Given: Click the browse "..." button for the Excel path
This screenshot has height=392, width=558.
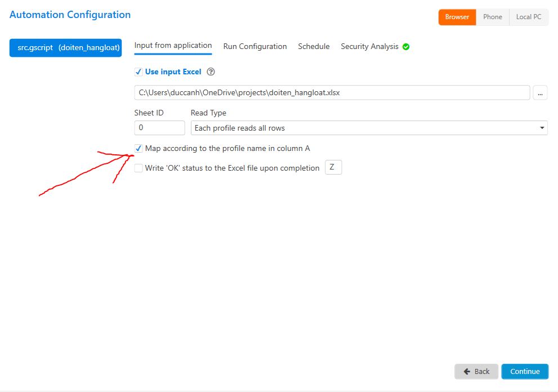Looking at the screenshot, I should coord(540,92).
